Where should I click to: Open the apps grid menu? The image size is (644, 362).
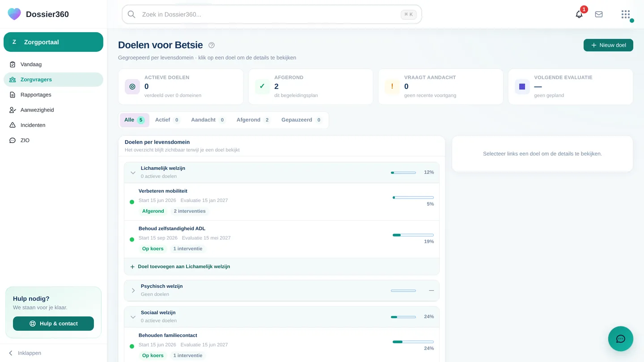tap(626, 14)
